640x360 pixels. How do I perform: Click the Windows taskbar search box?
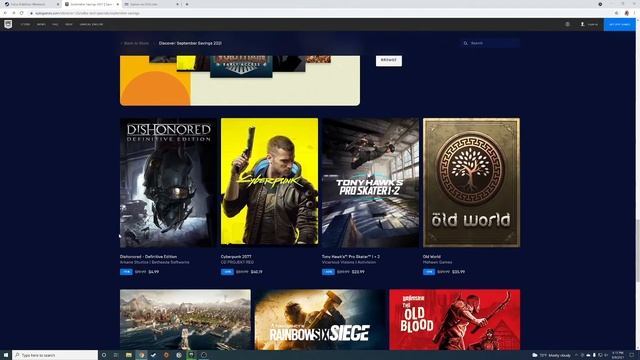point(55,355)
